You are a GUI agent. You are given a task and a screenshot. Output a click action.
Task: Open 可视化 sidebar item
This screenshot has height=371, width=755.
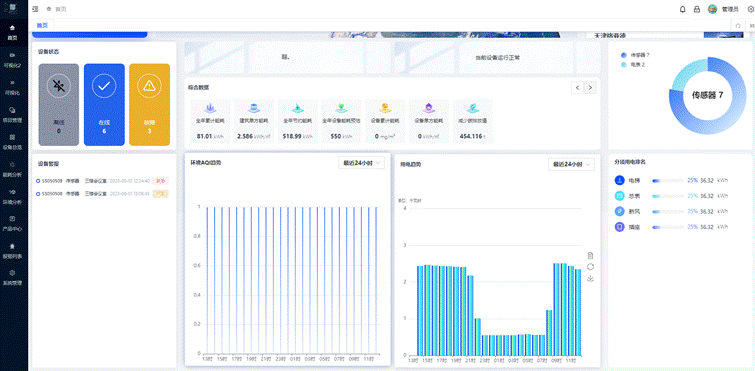coord(13,87)
